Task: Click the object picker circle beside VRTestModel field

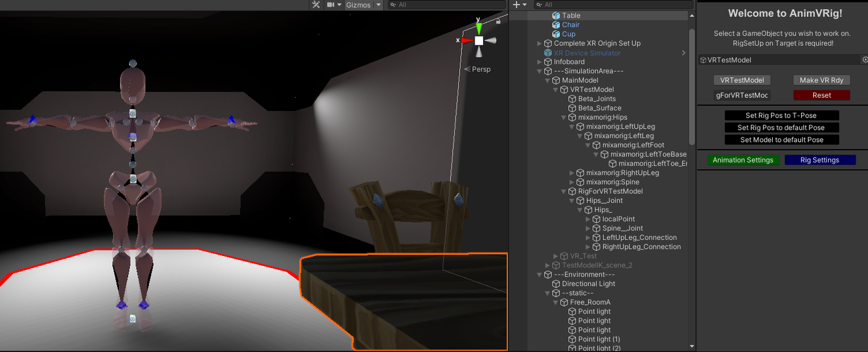Action: pyautogui.click(x=864, y=60)
